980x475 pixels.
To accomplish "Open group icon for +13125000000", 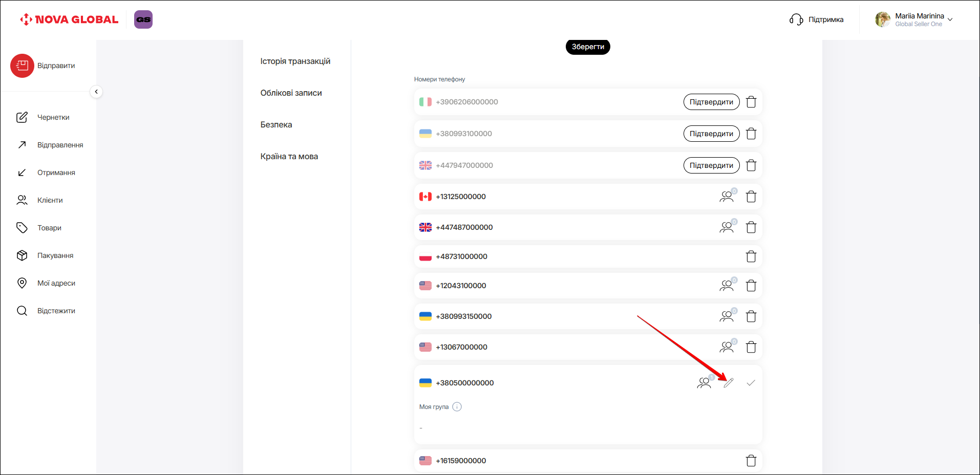I will (727, 197).
